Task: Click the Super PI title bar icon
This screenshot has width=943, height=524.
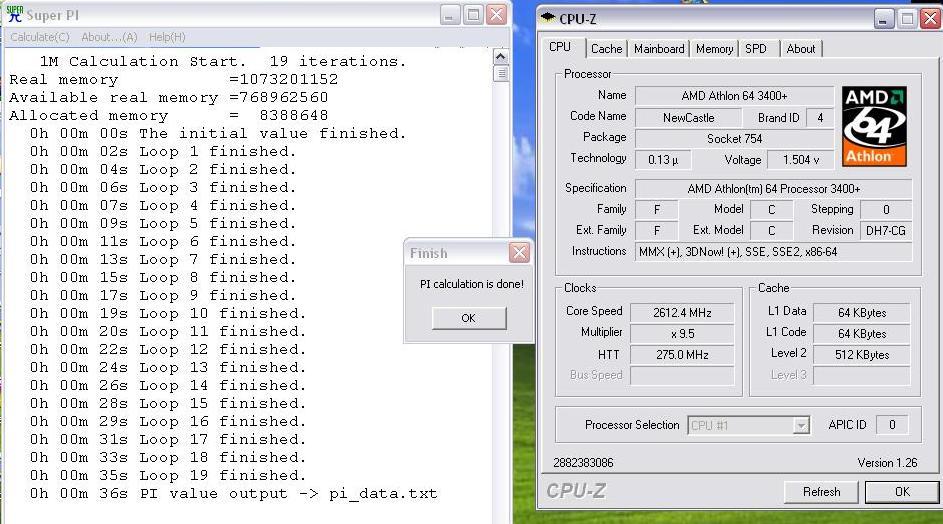Action: pyautogui.click(x=14, y=14)
